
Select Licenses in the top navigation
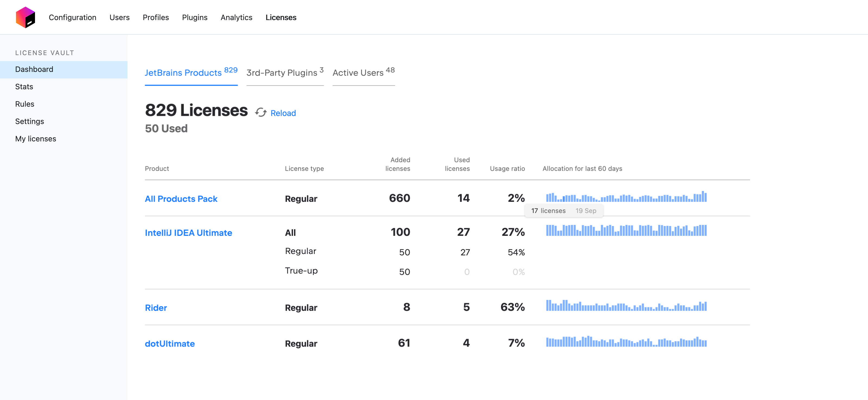click(x=281, y=17)
